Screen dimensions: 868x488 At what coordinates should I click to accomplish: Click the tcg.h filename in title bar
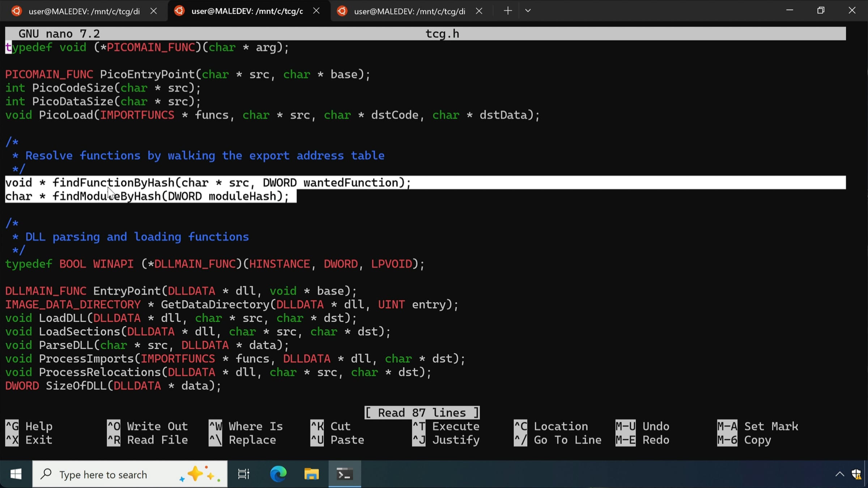(x=442, y=34)
